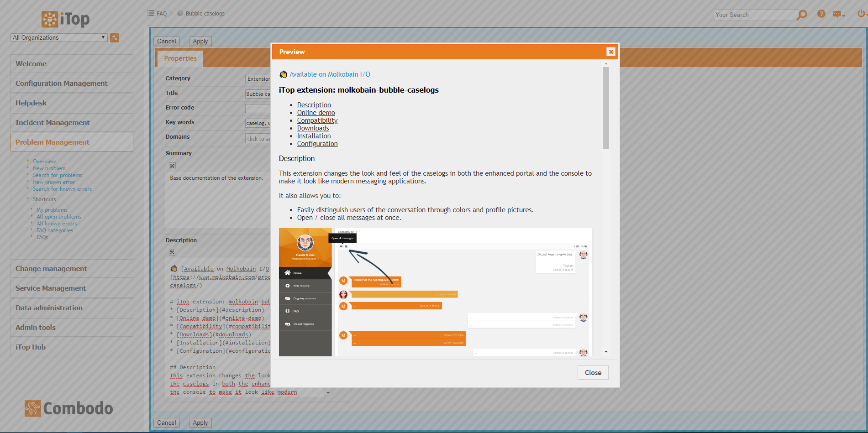
Task: Click the bottom Apply button
Action: click(x=200, y=423)
